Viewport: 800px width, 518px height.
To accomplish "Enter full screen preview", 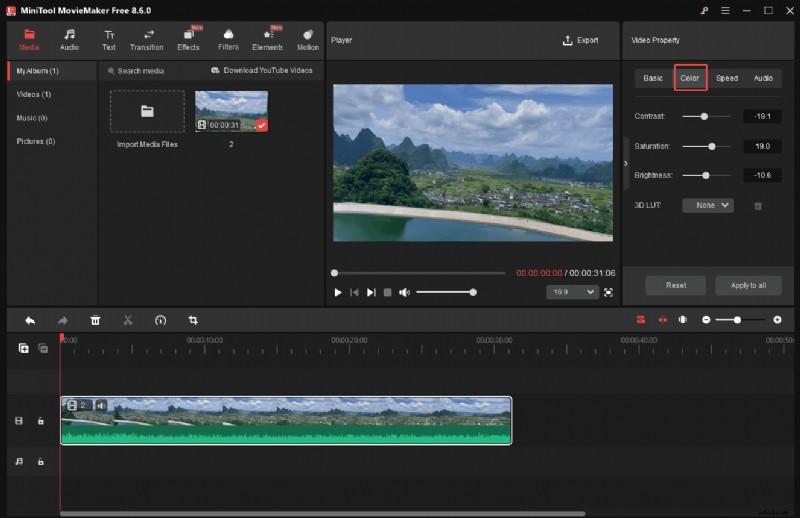I will coord(608,292).
